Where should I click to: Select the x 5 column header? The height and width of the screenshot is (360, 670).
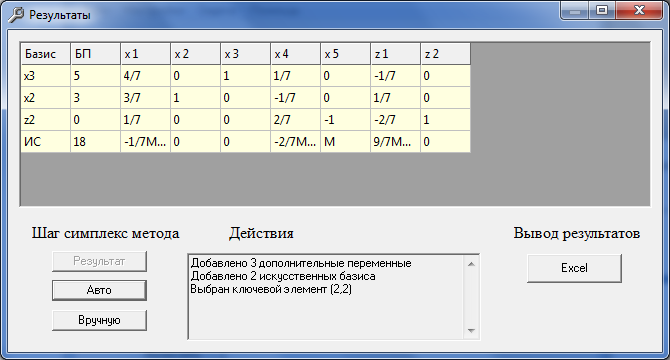click(345, 54)
